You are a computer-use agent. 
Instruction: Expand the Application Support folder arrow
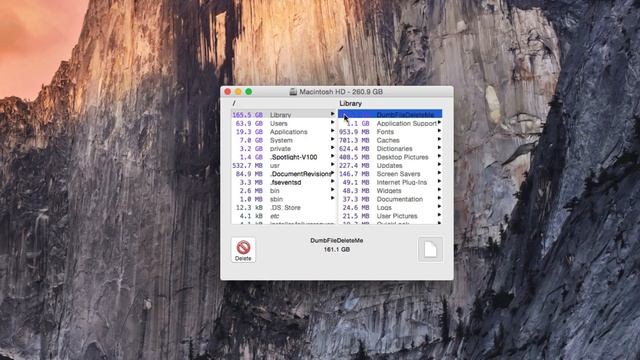(439, 122)
